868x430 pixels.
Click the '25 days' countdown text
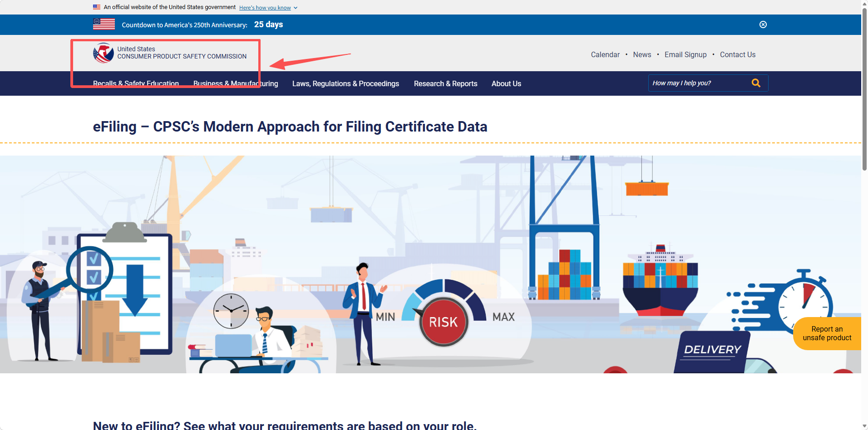point(269,24)
